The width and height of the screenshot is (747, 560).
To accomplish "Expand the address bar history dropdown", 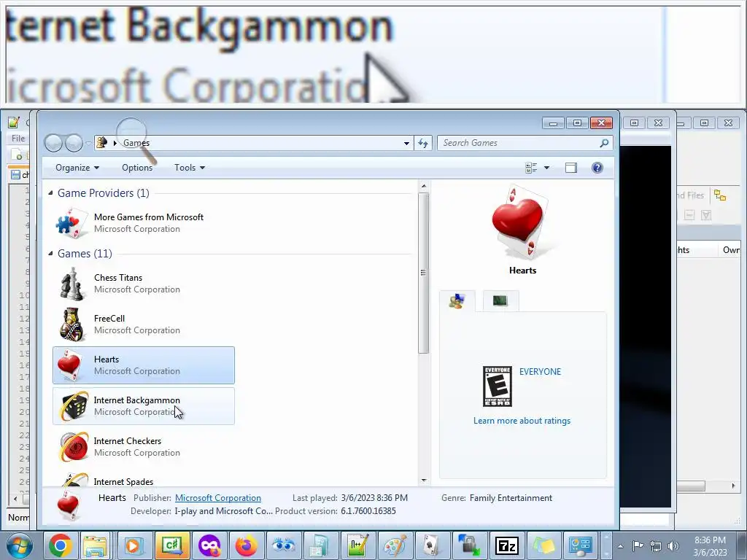I will (406, 143).
